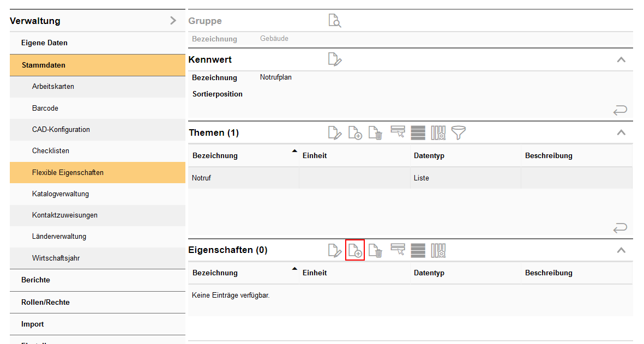Click the edit icon in Kennwert section
The image size is (644, 344).
[334, 59]
